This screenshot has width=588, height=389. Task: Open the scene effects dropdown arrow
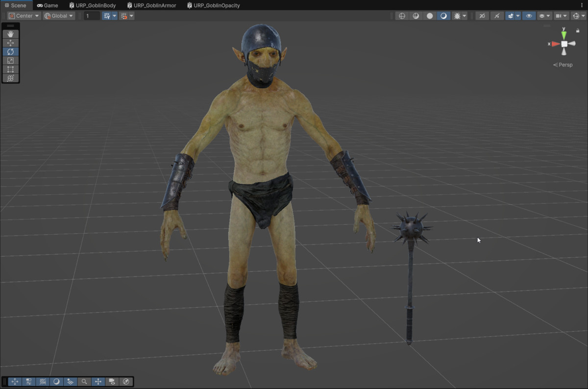pos(518,16)
